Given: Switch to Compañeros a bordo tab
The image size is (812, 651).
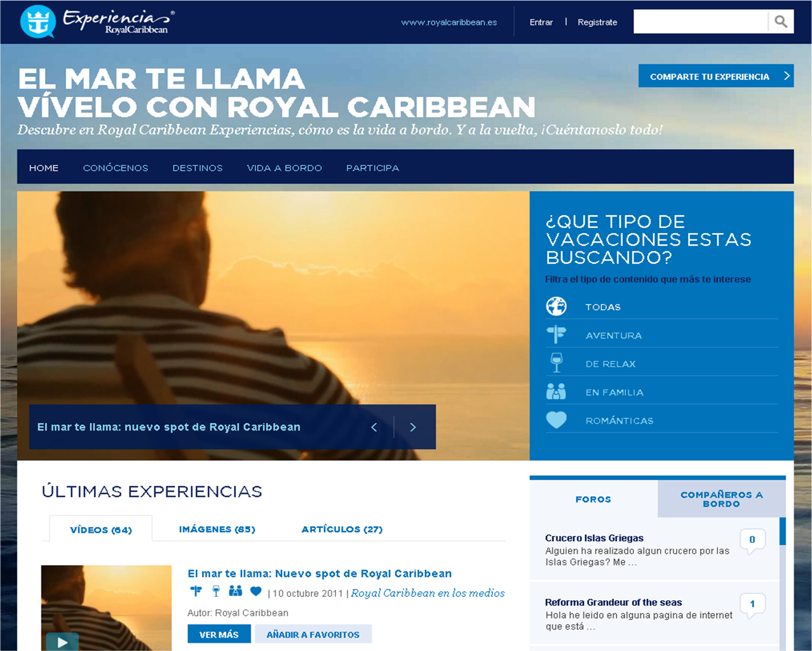Looking at the screenshot, I should point(722,499).
